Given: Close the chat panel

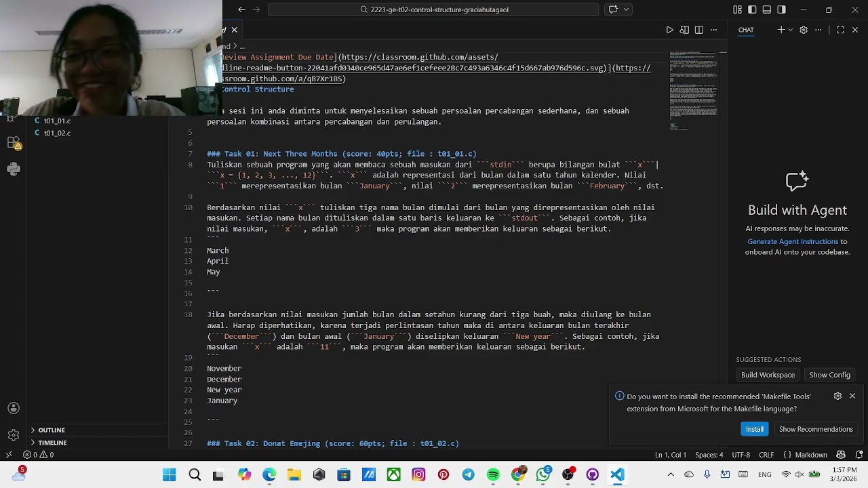Looking at the screenshot, I should click(x=855, y=30).
